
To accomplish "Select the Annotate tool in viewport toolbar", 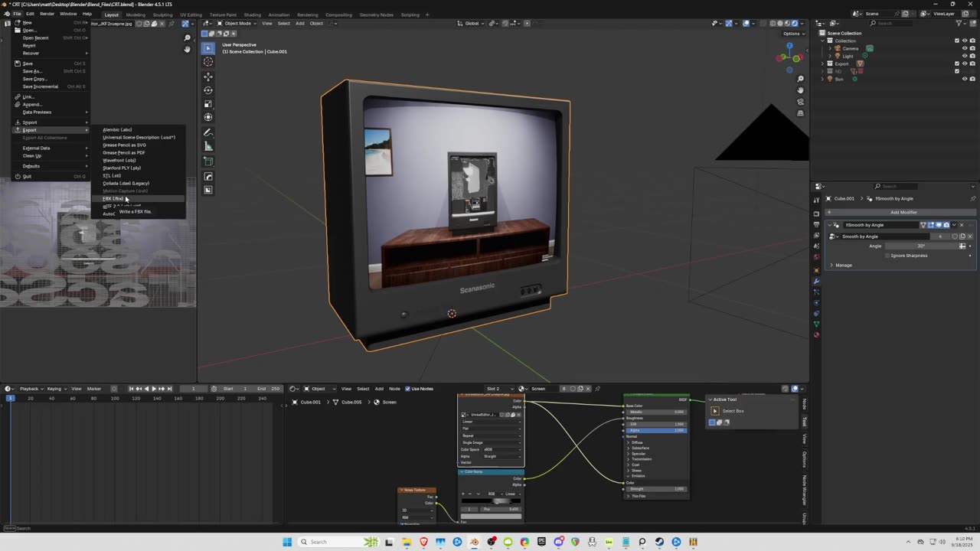I will (x=208, y=133).
